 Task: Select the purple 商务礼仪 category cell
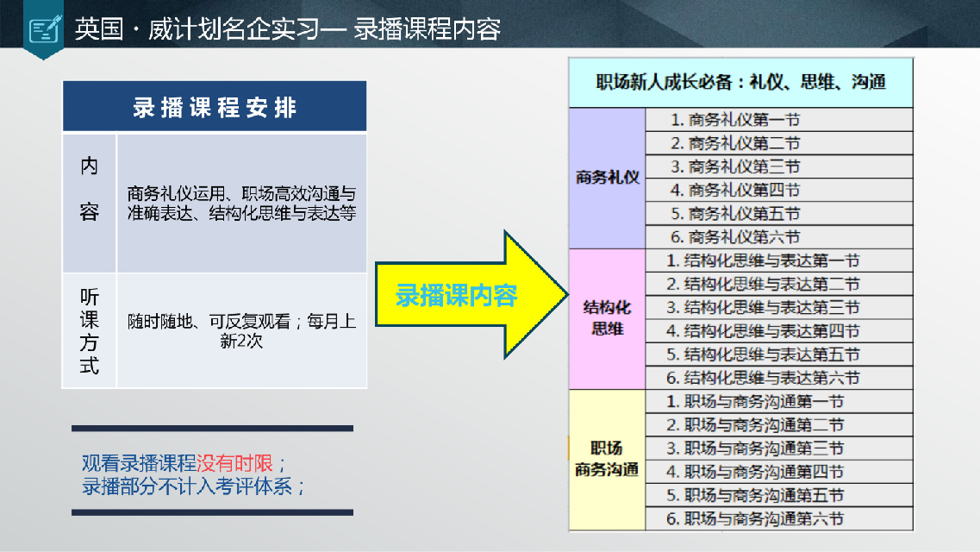pos(607,179)
